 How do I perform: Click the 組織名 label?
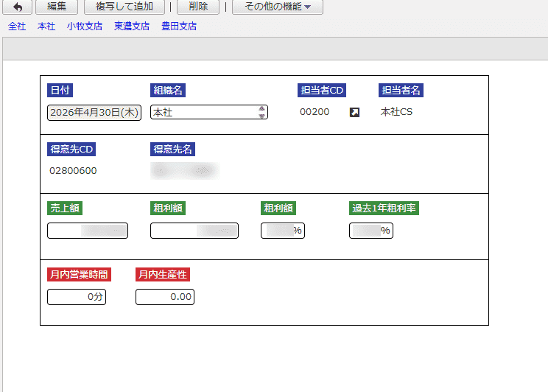pos(168,90)
